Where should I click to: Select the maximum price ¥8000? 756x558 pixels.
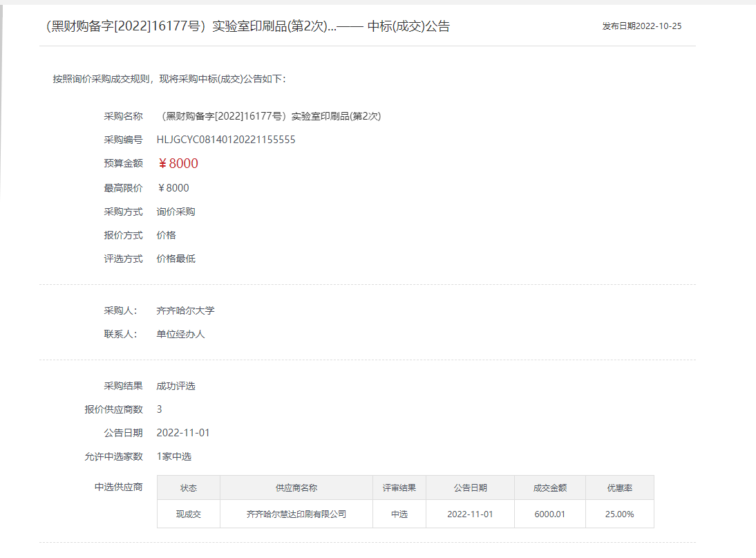[x=173, y=187]
